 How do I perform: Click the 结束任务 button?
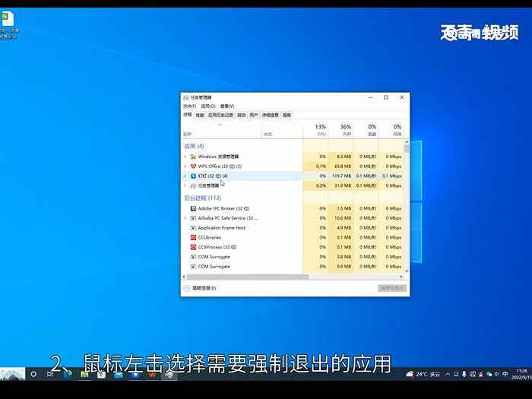(x=392, y=288)
